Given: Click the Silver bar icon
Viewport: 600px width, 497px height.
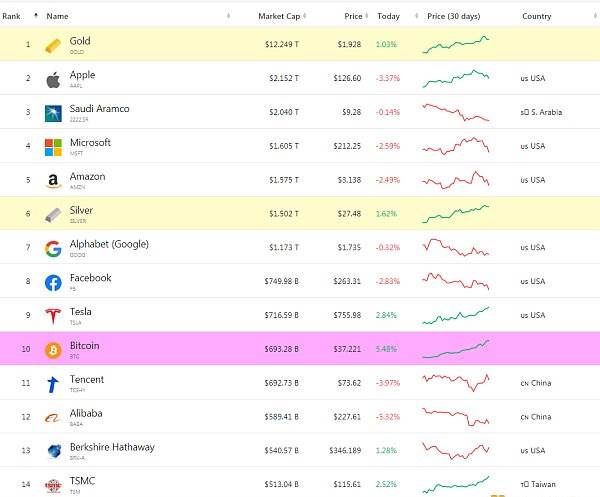Looking at the screenshot, I should click(x=53, y=215).
